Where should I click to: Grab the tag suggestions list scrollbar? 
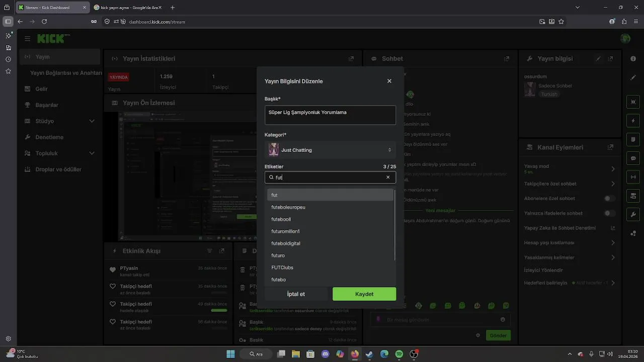point(395,225)
